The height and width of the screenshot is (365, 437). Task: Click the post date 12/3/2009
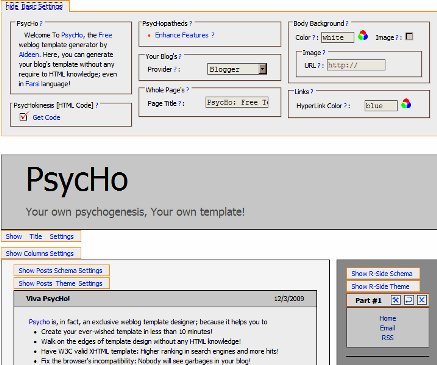coord(289,299)
